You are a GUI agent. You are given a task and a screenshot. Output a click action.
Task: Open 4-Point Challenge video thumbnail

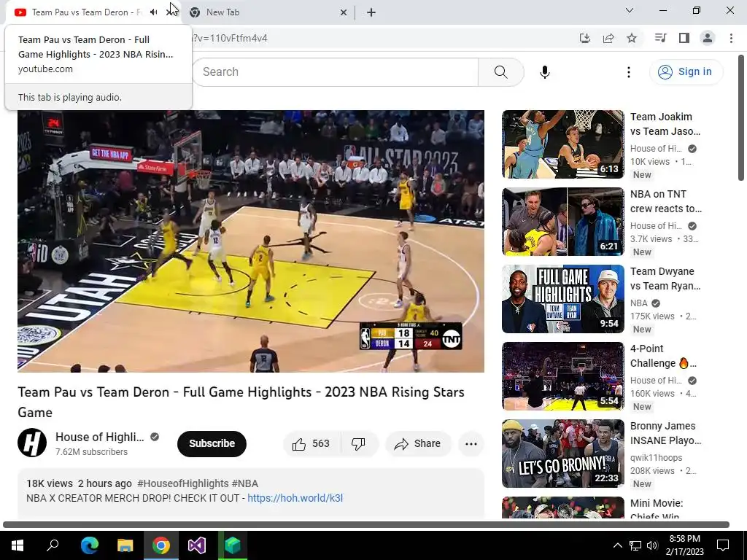coord(562,376)
